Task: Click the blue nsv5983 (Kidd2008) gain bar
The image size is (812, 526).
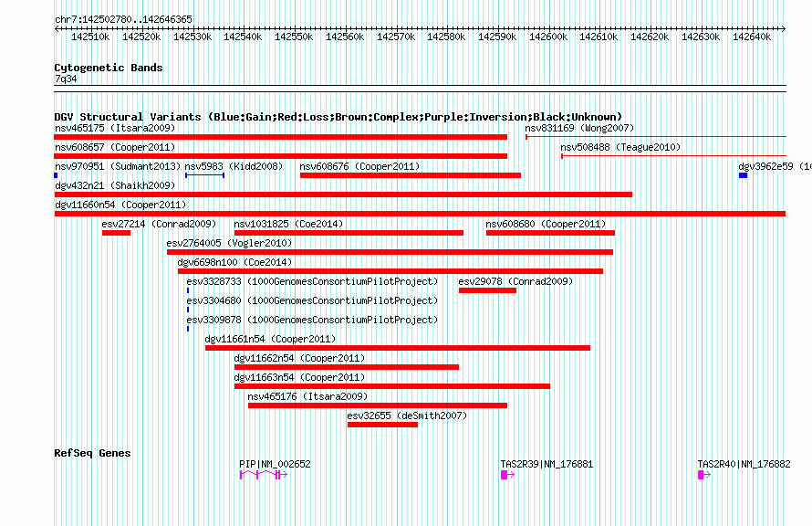Action: pyautogui.click(x=204, y=175)
